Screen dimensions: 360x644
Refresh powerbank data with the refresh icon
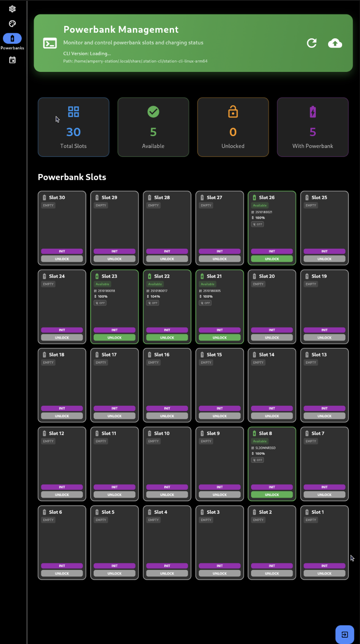312,43
